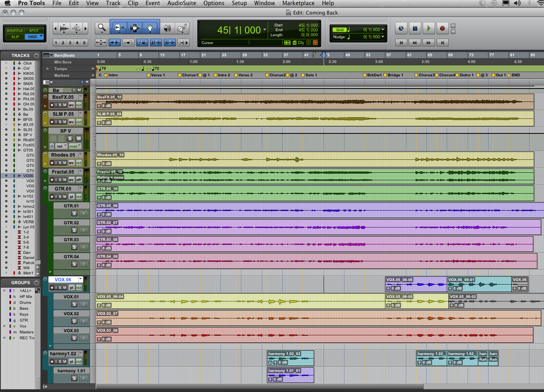The width and height of the screenshot is (544, 392).
Task: Open macOS volume menu bar icon
Action: [517, 3]
